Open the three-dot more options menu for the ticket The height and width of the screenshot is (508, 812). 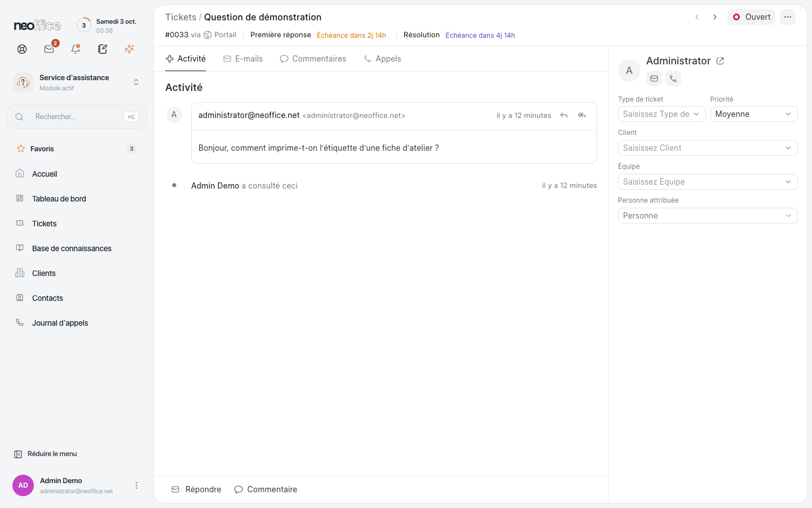click(788, 17)
